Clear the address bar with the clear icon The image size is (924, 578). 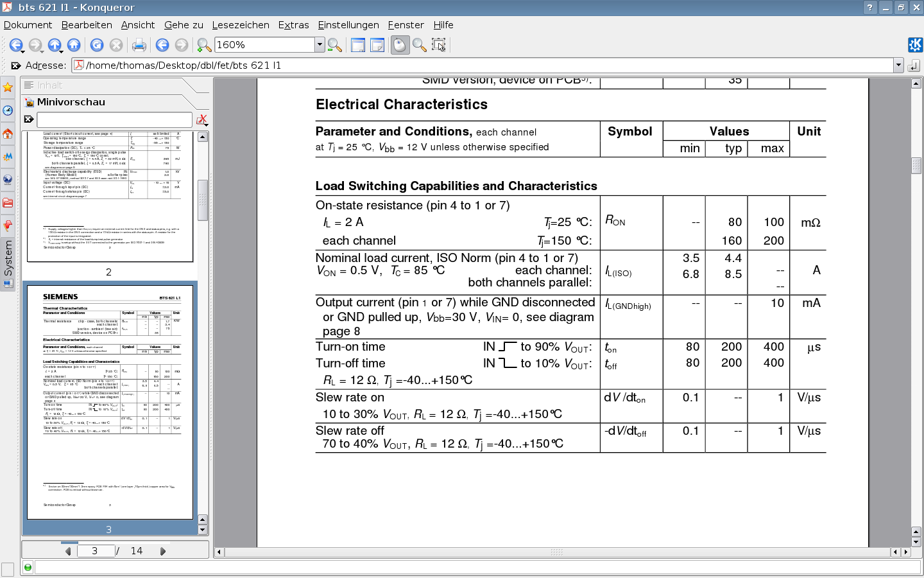[x=15, y=65]
